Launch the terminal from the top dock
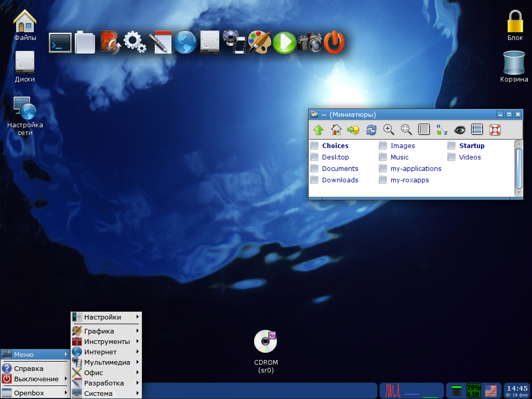Screen dimensions: 532x399 coord(60,43)
